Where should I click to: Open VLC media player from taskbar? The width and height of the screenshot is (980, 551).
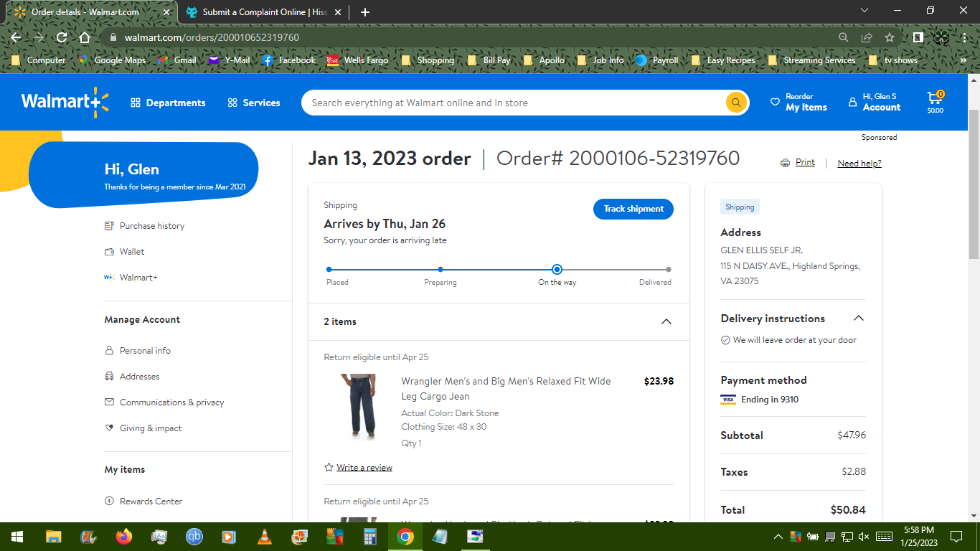(x=264, y=537)
